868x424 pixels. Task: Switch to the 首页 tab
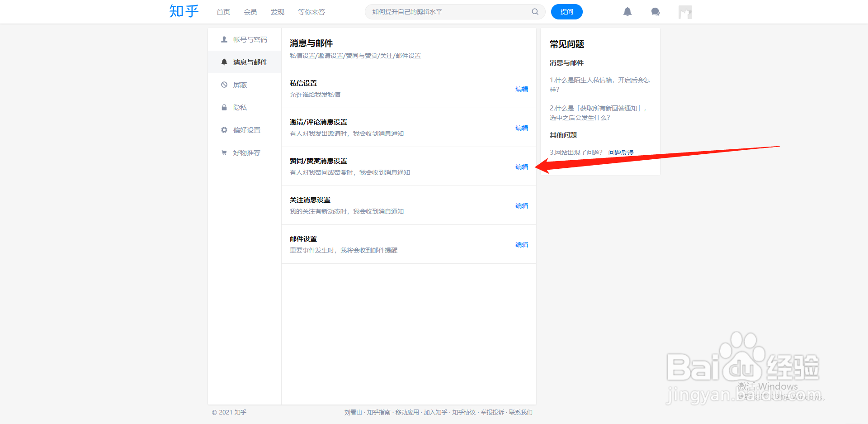223,12
